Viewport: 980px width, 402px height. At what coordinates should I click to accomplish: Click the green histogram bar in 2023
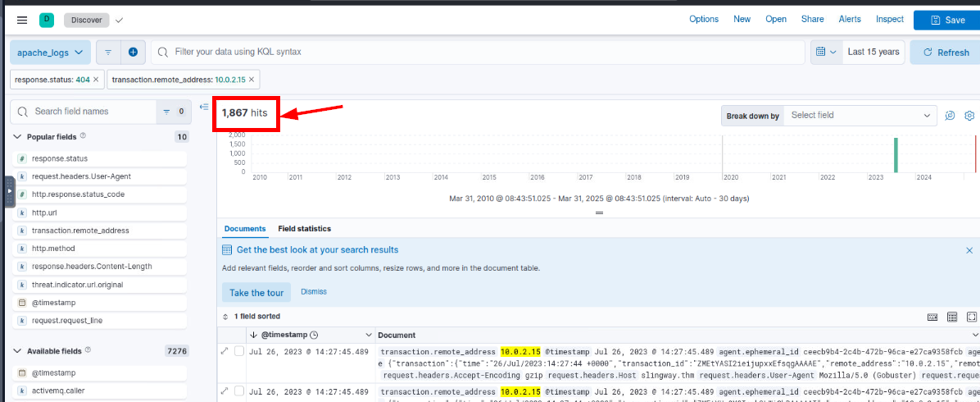pyautogui.click(x=896, y=155)
